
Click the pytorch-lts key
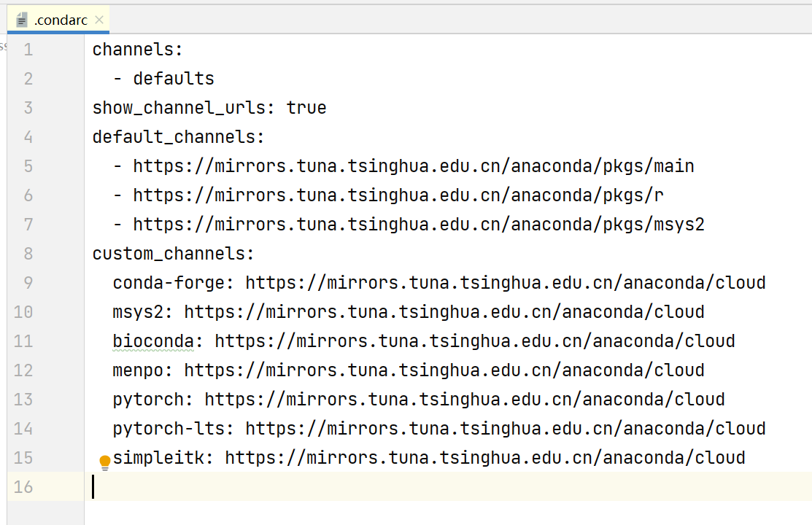click(x=169, y=429)
